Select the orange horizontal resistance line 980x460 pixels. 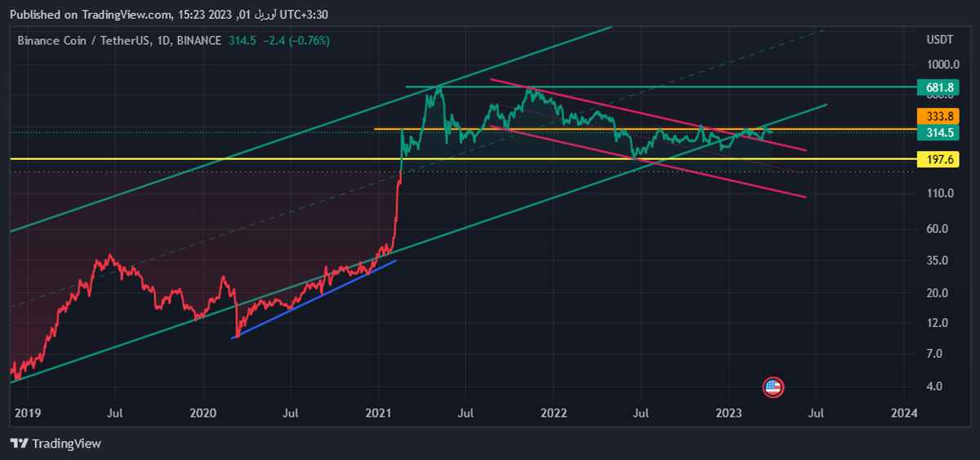pyautogui.click(x=572, y=129)
